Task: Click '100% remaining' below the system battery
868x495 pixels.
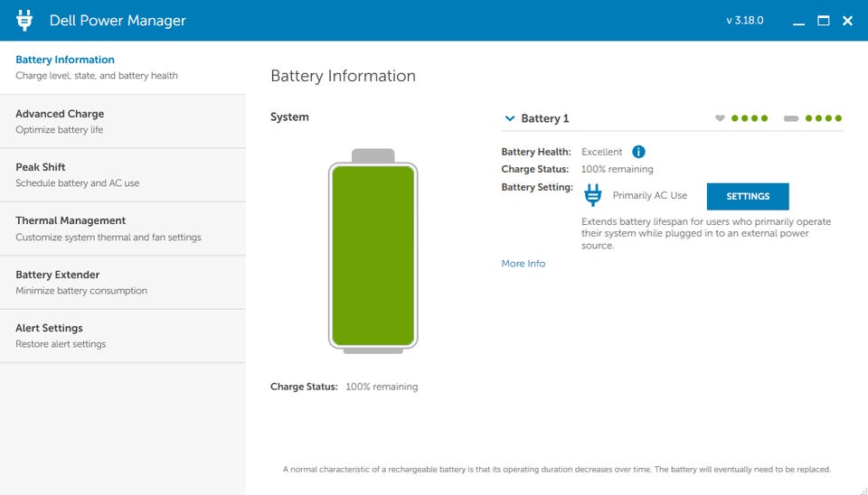Action: 382,387
